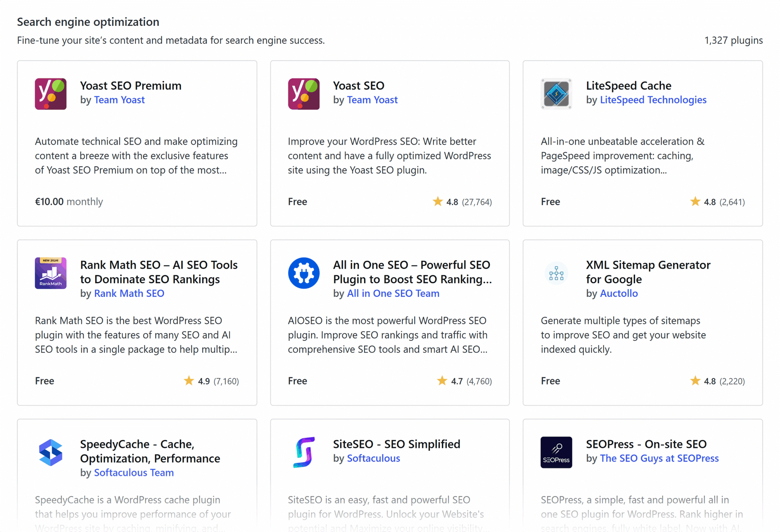Visit LiteSpeed Technologies author link
The image size is (780, 532).
point(653,100)
